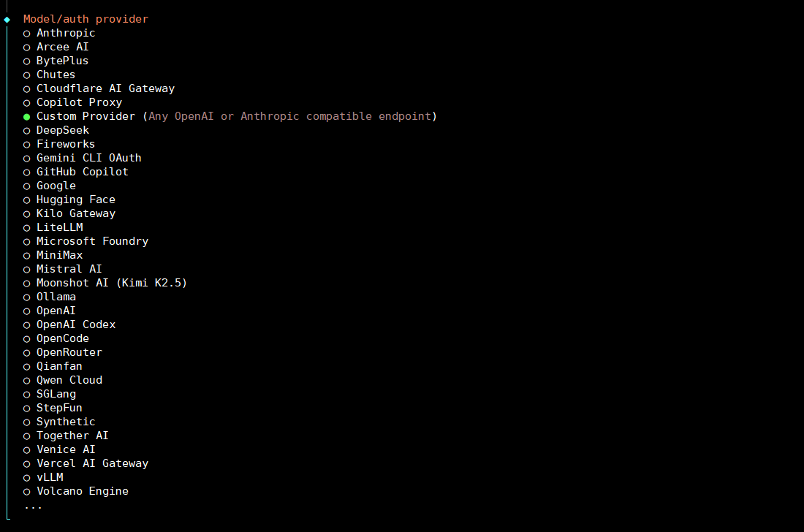Click the cyan diamond prompt marker

click(7, 20)
